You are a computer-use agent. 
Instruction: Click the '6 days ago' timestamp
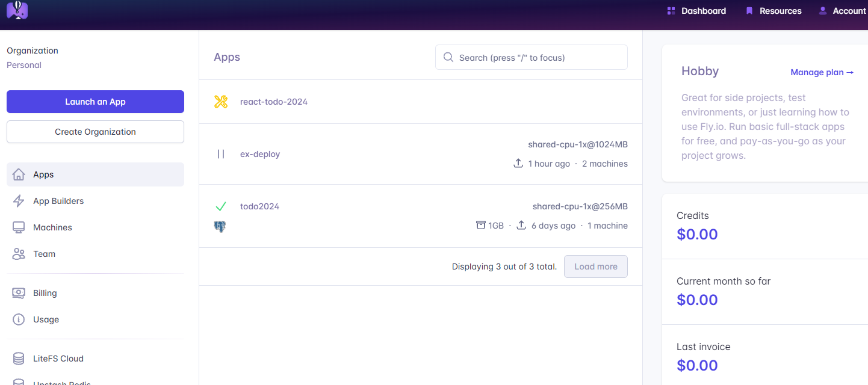[x=554, y=226]
